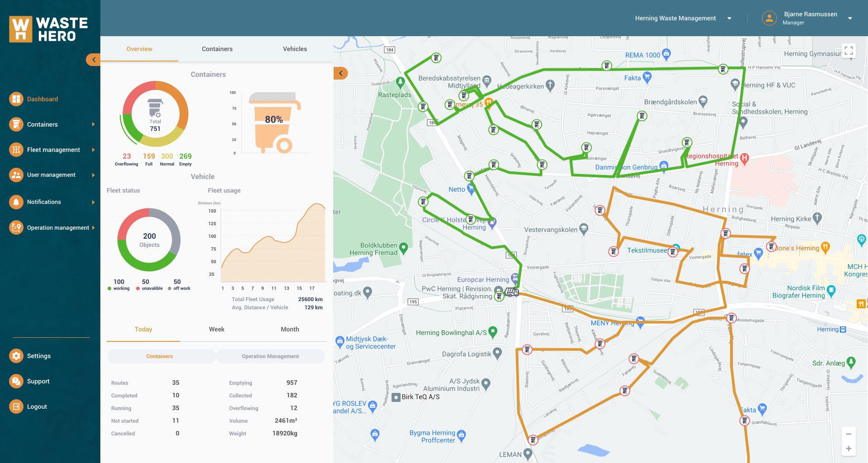The width and height of the screenshot is (868, 463).
Task: Click green container marker near Brændgårdskolen
Action: pyautogui.click(x=642, y=116)
